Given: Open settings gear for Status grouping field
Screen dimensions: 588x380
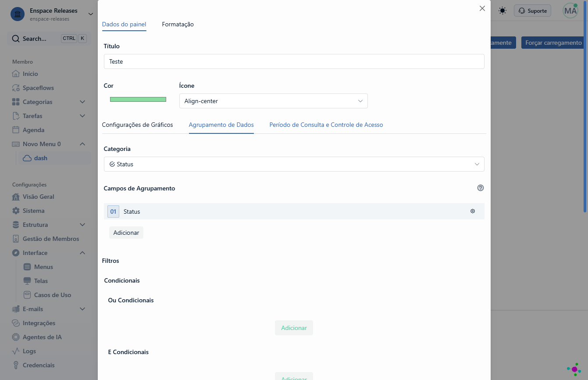Looking at the screenshot, I should (473, 211).
